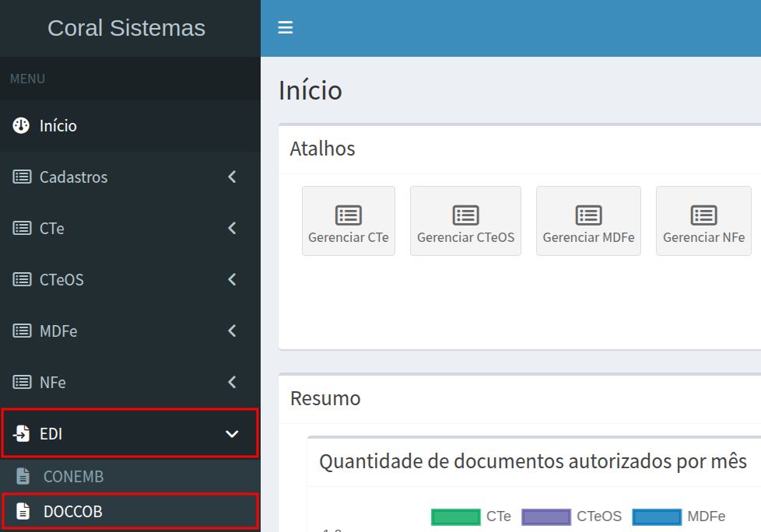
Task: Collapse the EDI menu chevron
Action: pyautogui.click(x=232, y=433)
